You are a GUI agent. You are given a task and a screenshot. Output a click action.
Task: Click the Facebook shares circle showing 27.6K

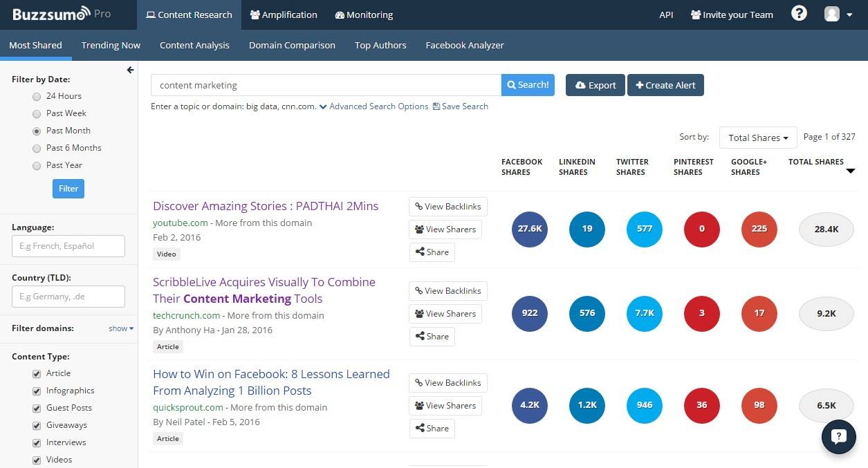[530, 229]
